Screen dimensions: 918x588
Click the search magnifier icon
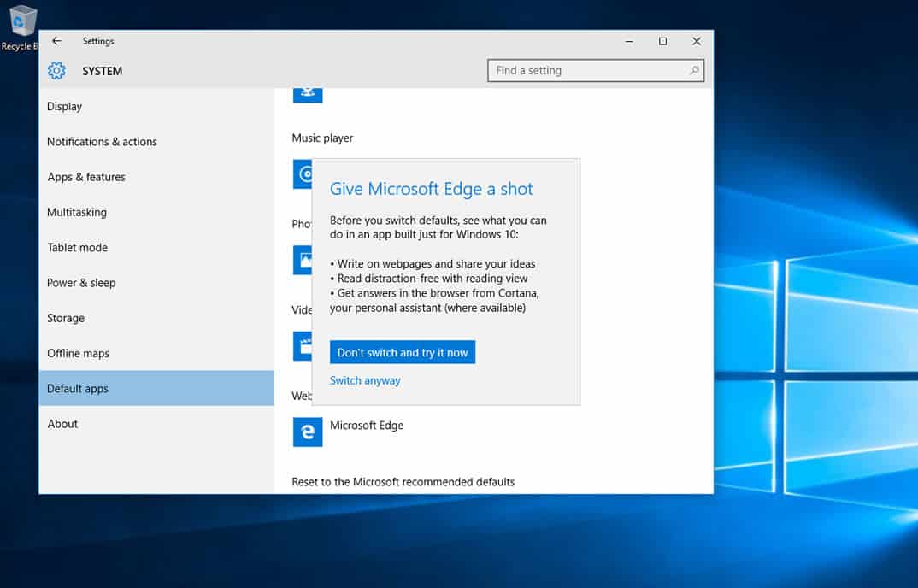(x=694, y=71)
